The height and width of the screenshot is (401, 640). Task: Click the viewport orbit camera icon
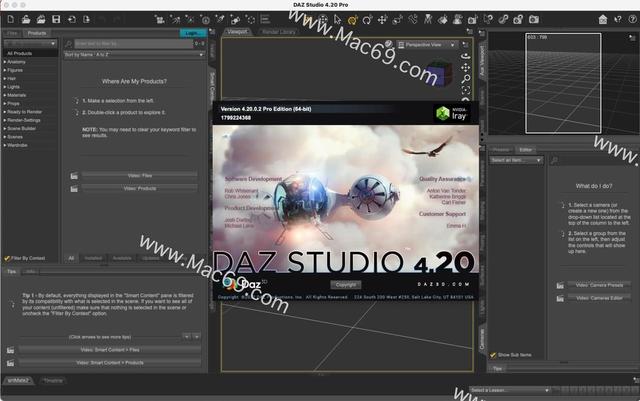[465, 56]
